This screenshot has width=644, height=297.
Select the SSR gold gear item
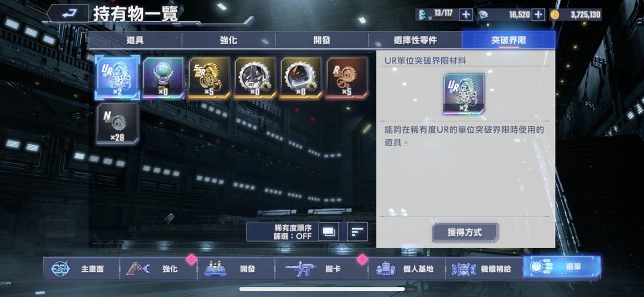coord(209,78)
